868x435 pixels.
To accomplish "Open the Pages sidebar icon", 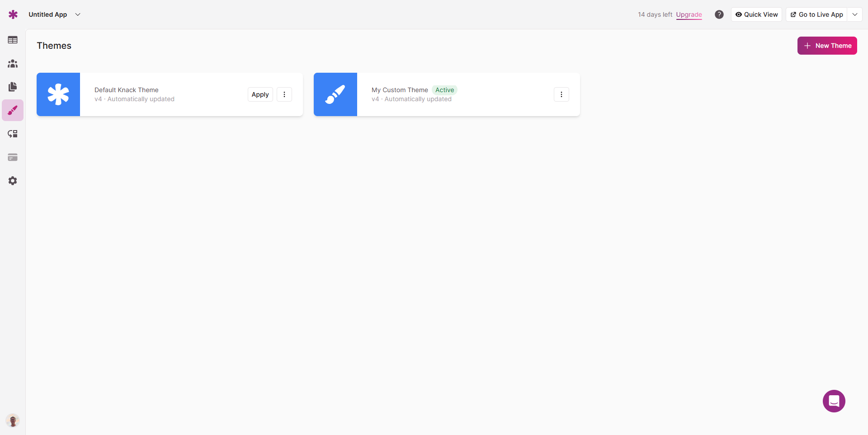I will 13,87.
